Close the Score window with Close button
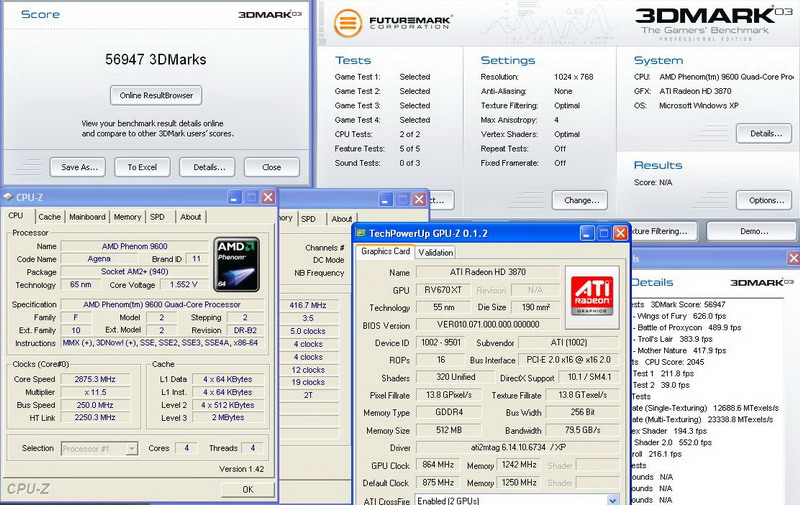The width and height of the screenshot is (800, 505). pos(271,167)
